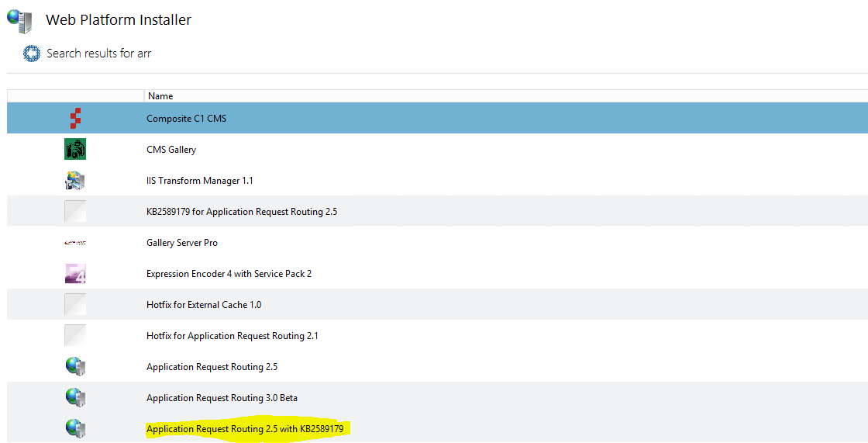Select Application Request Routing 2.5 entry

pos(212,367)
